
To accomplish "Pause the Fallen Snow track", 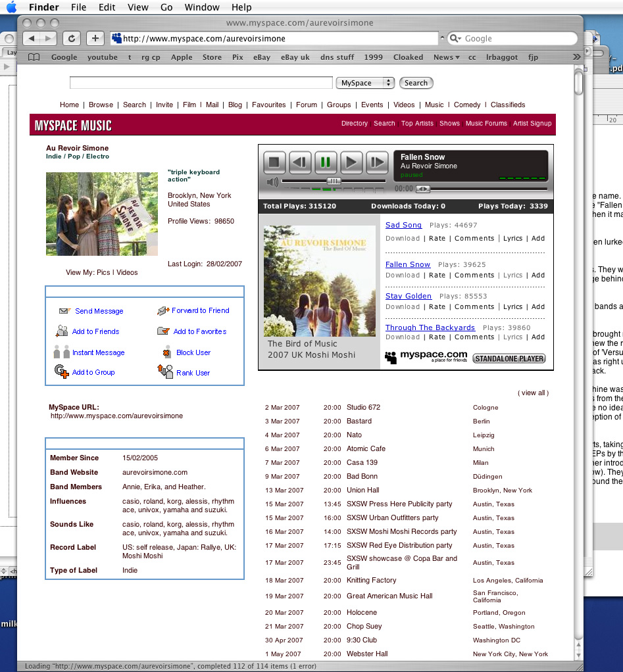I will coord(326,162).
